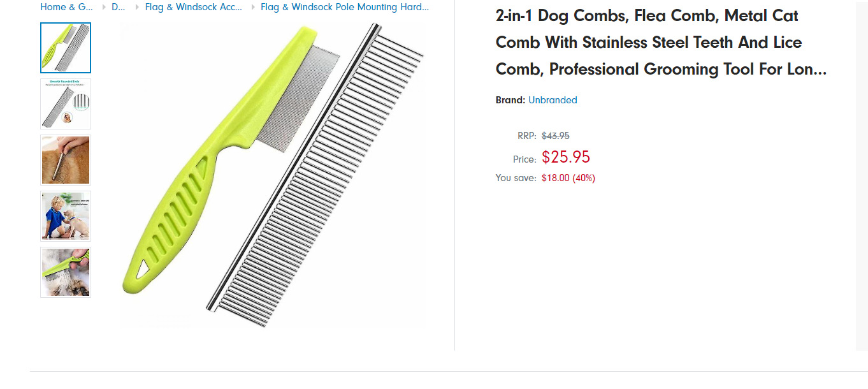The height and width of the screenshot is (389, 868).
Task: Click the right-side vertical scrollbar
Action: click(861, 175)
